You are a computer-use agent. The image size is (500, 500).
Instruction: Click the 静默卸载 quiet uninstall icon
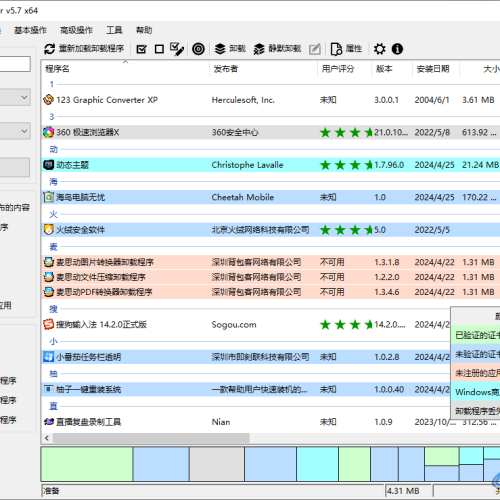pyautogui.click(x=259, y=49)
